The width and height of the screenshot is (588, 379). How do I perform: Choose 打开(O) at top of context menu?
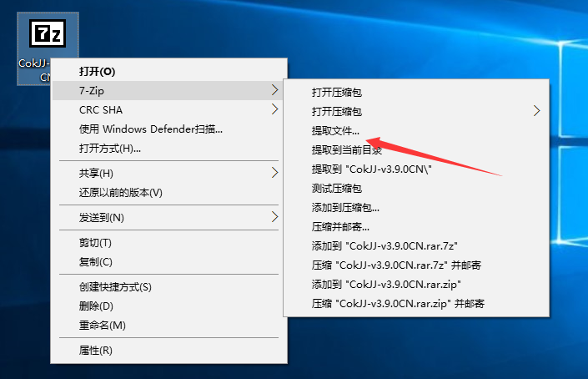pyautogui.click(x=97, y=72)
